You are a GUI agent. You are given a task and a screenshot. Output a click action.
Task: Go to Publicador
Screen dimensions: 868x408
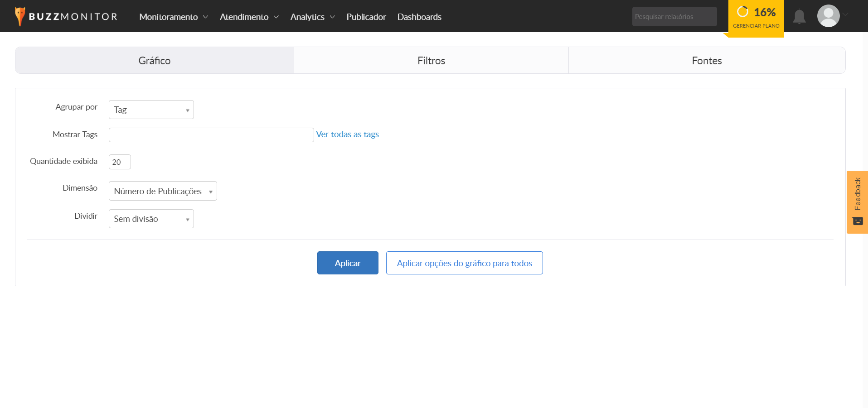[x=366, y=17]
